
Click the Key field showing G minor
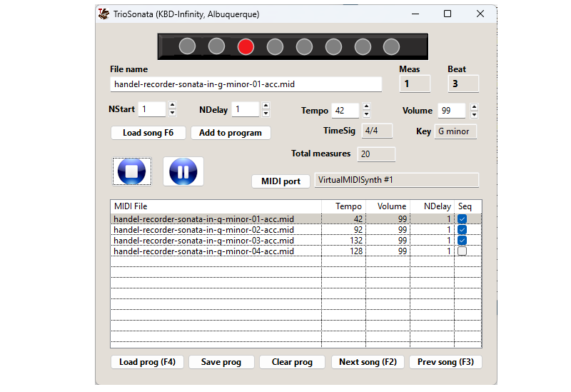pos(455,131)
